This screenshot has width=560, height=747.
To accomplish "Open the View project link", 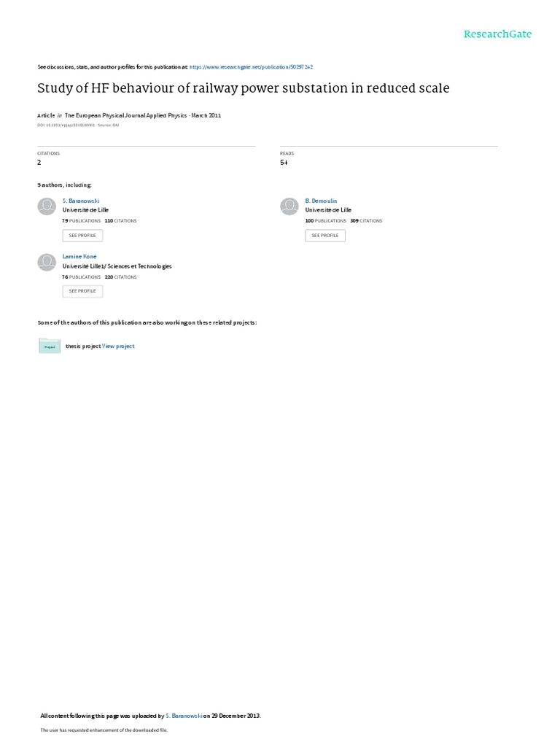I will pyautogui.click(x=118, y=347).
